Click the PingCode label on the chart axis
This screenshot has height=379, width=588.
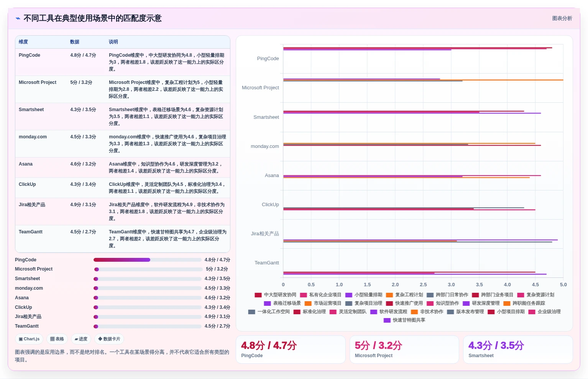(268, 59)
